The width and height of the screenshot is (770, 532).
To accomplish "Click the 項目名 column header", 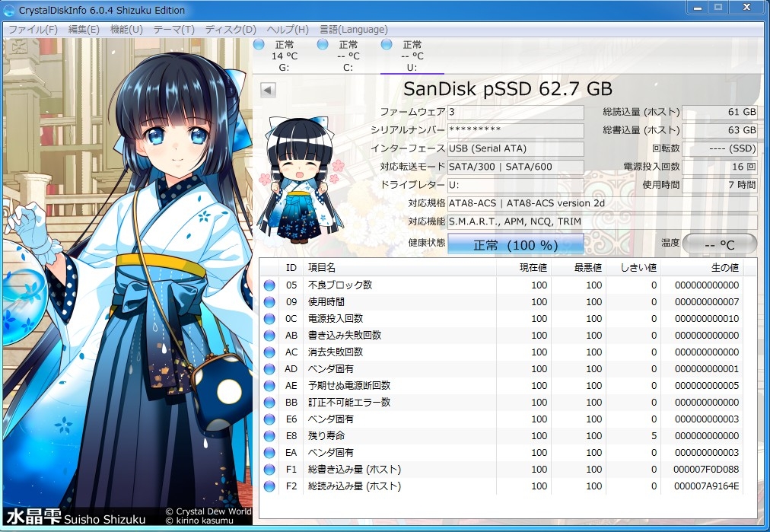I will click(x=399, y=268).
